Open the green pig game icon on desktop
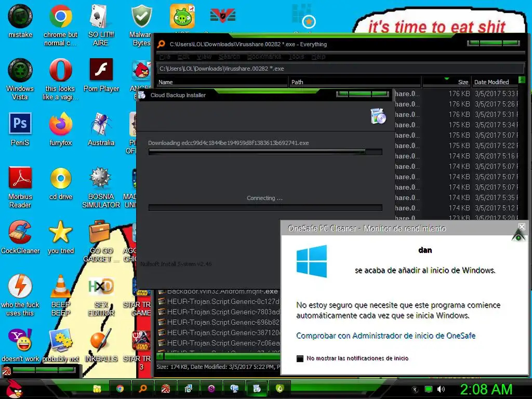The height and width of the screenshot is (399, 532). [182, 16]
